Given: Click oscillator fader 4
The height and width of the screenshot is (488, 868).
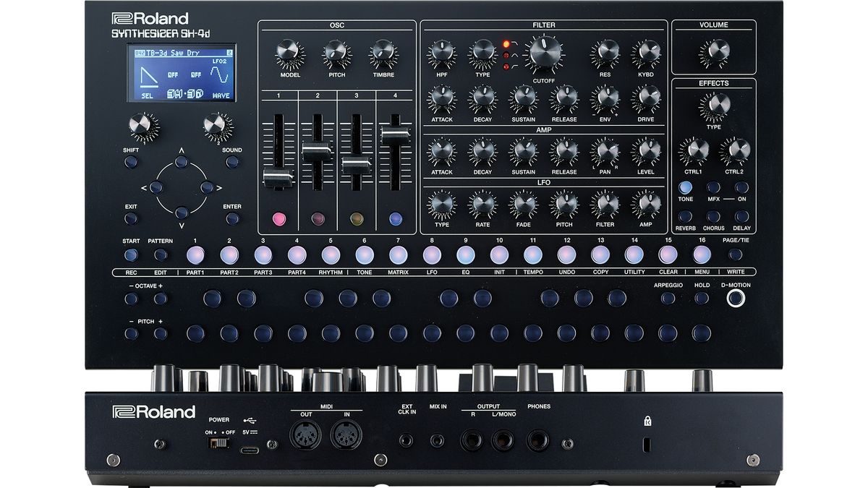Looking at the screenshot, I should (x=395, y=134).
